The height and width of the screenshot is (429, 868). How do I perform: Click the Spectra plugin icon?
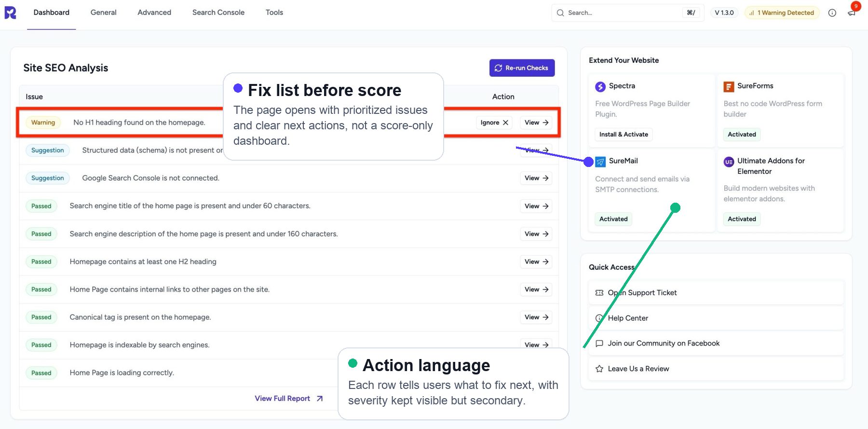(600, 87)
